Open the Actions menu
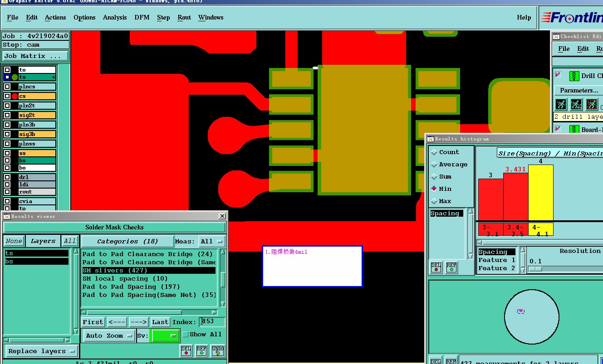The height and width of the screenshot is (364, 603). tap(55, 17)
